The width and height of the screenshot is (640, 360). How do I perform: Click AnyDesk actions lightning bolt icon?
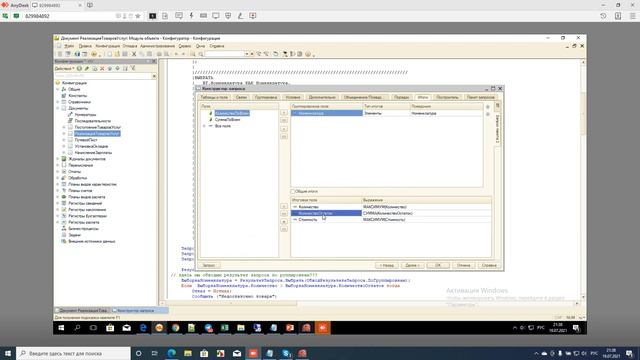pos(191,16)
